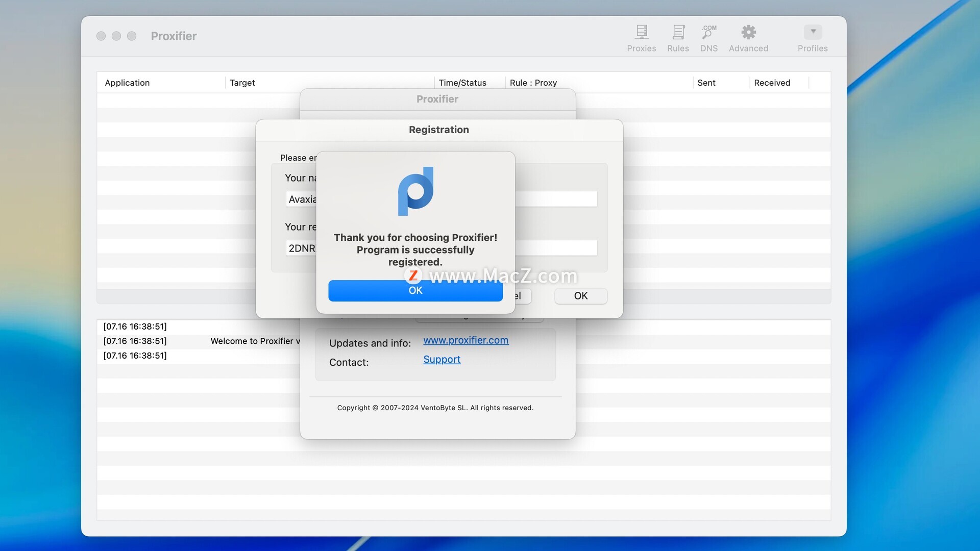980x551 pixels.
Task: Click the main window minimize button
Action: (x=116, y=36)
